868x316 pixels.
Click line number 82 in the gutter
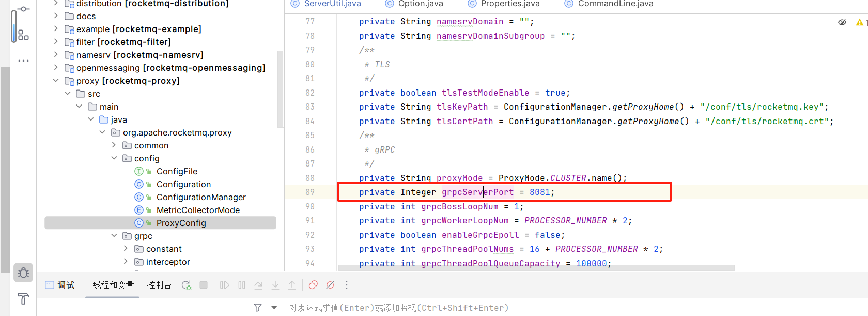pyautogui.click(x=310, y=93)
